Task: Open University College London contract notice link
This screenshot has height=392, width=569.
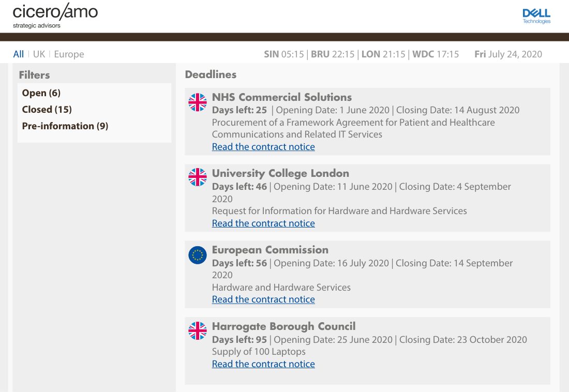Action: coord(263,223)
